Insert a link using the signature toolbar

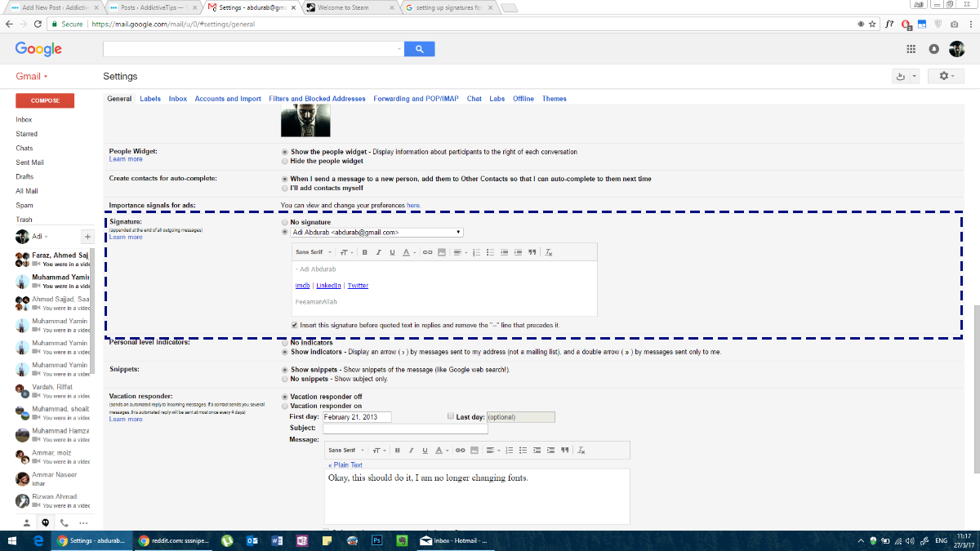[427, 251]
